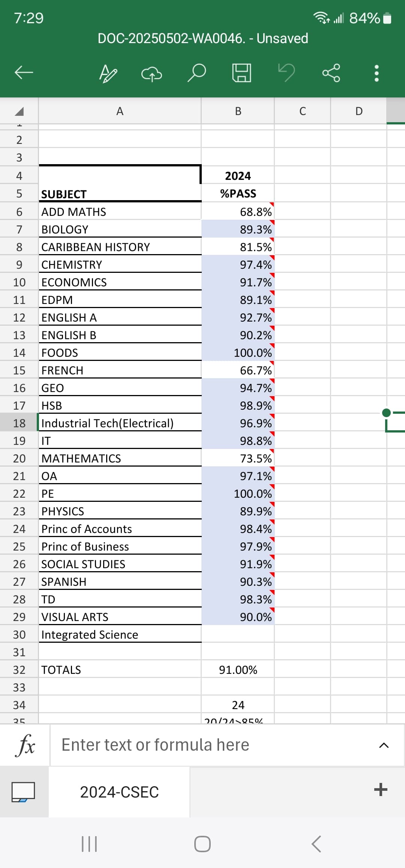Select the VISUAL ARTS cell
The image size is (405, 868).
click(x=120, y=617)
